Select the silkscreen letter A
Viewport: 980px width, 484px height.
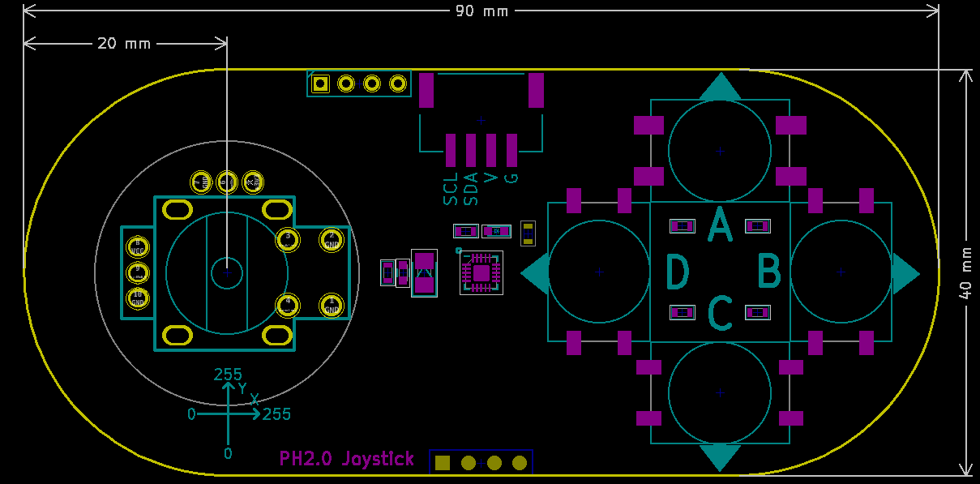point(720,225)
